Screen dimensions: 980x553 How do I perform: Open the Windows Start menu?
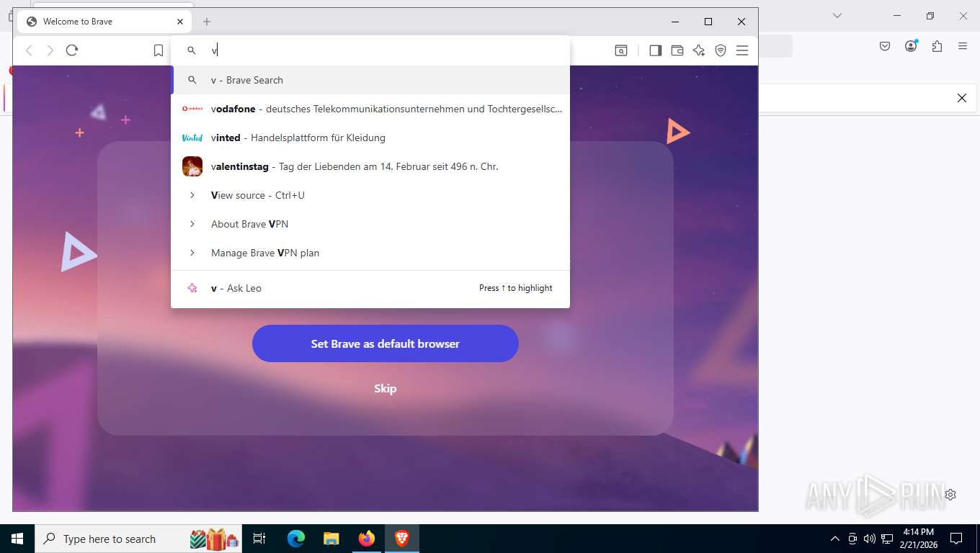point(17,539)
